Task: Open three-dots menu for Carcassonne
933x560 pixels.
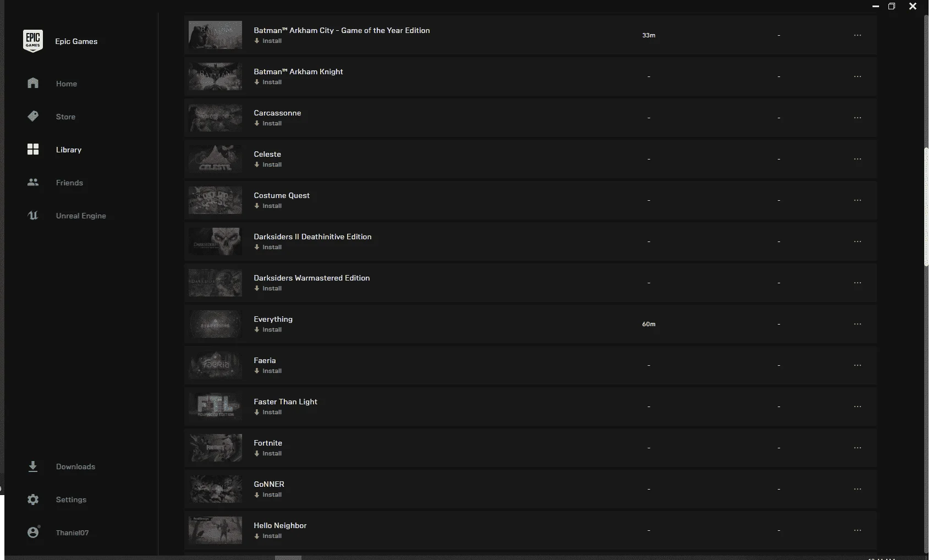Action: click(x=858, y=118)
